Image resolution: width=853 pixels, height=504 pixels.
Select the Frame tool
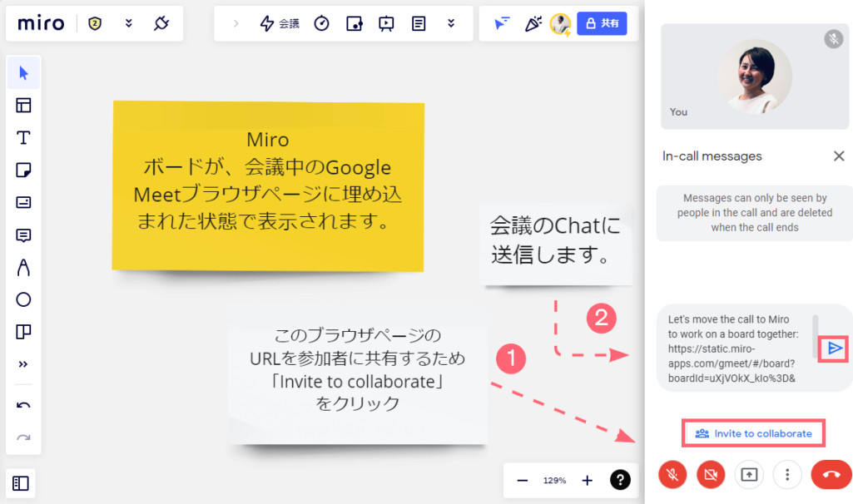coord(23,332)
